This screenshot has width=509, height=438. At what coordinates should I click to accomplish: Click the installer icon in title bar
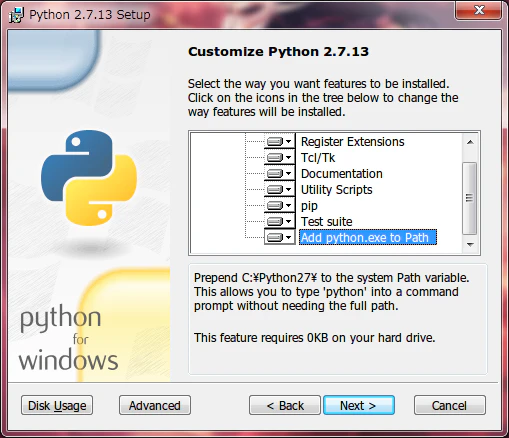[16, 15]
